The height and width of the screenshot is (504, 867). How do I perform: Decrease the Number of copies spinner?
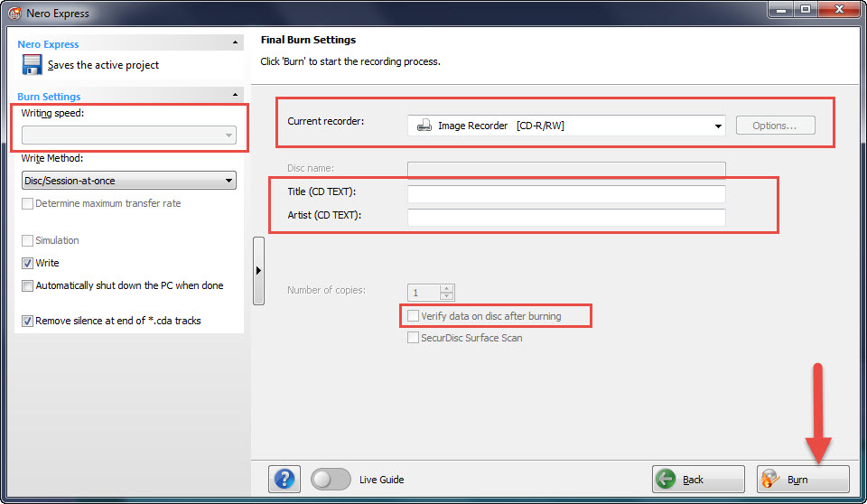tap(447, 296)
